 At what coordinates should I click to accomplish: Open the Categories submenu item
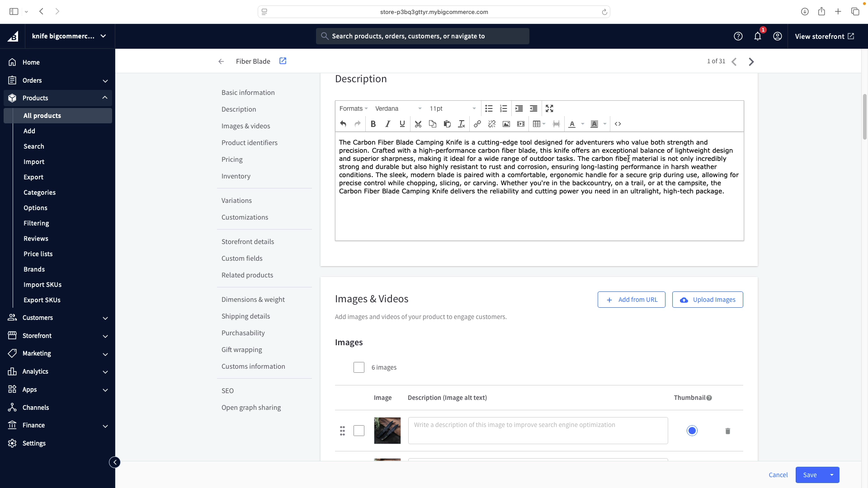coord(40,192)
